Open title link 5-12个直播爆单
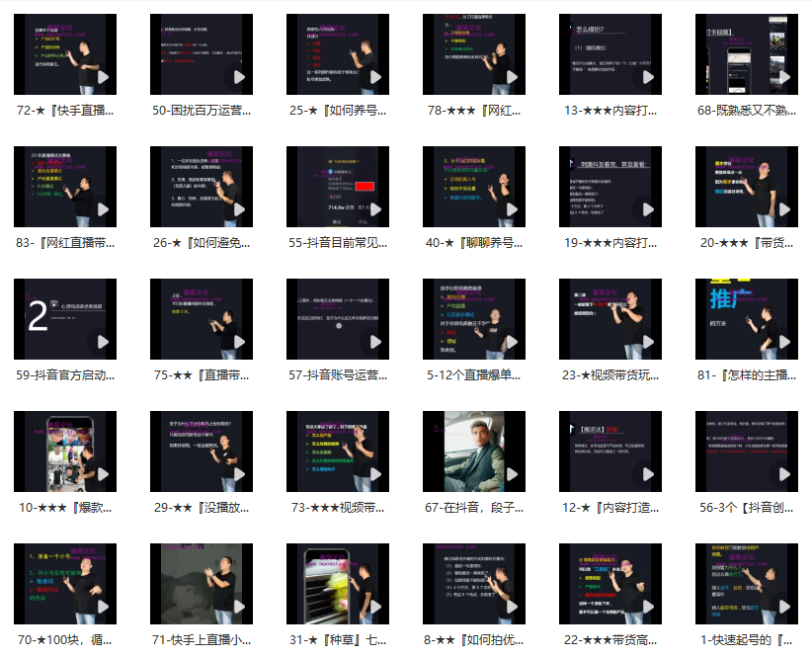812x658 pixels. pos(474,375)
